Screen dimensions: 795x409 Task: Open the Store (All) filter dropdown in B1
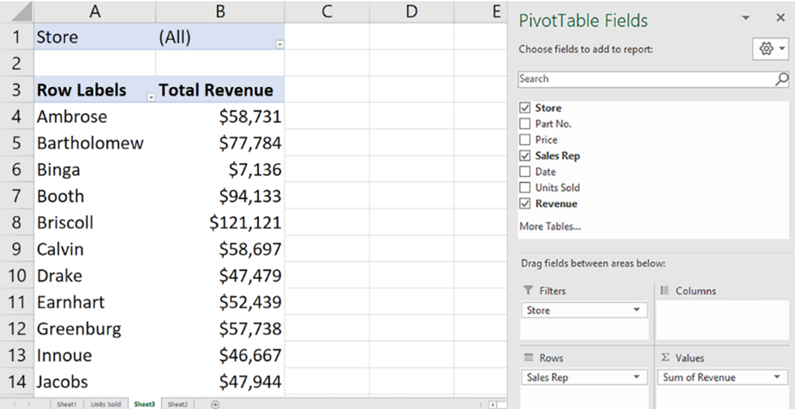[x=279, y=44]
